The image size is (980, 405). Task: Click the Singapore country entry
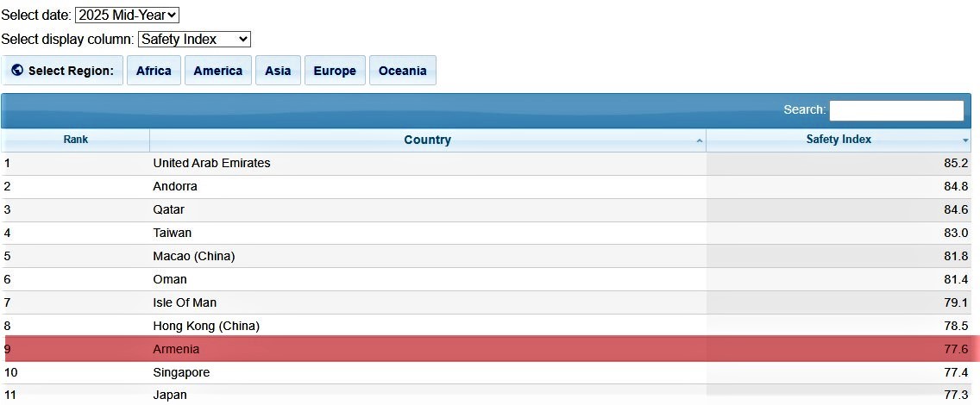181,372
